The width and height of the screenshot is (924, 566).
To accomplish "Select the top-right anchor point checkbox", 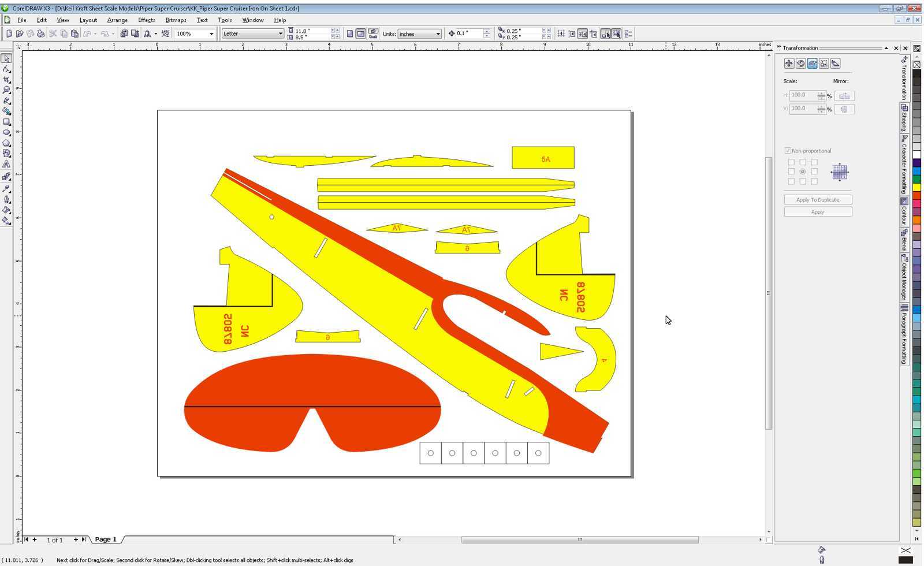I will tap(814, 162).
